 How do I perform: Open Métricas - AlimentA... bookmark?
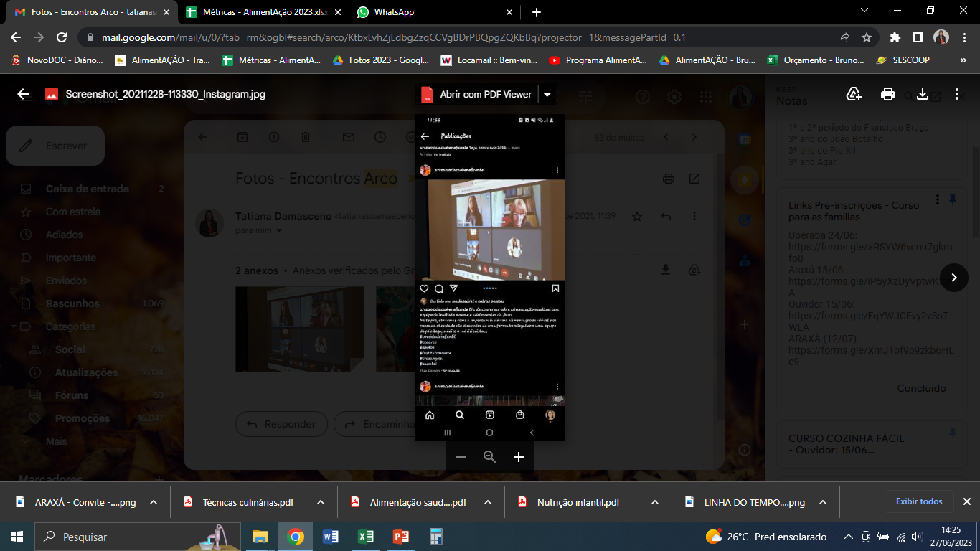(x=271, y=60)
